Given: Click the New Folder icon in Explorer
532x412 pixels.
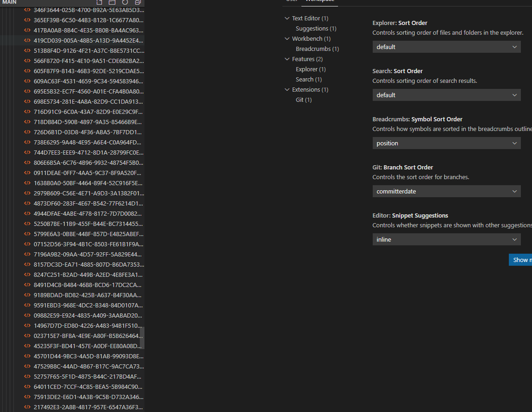Looking at the screenshot, I should click(112, 2).
